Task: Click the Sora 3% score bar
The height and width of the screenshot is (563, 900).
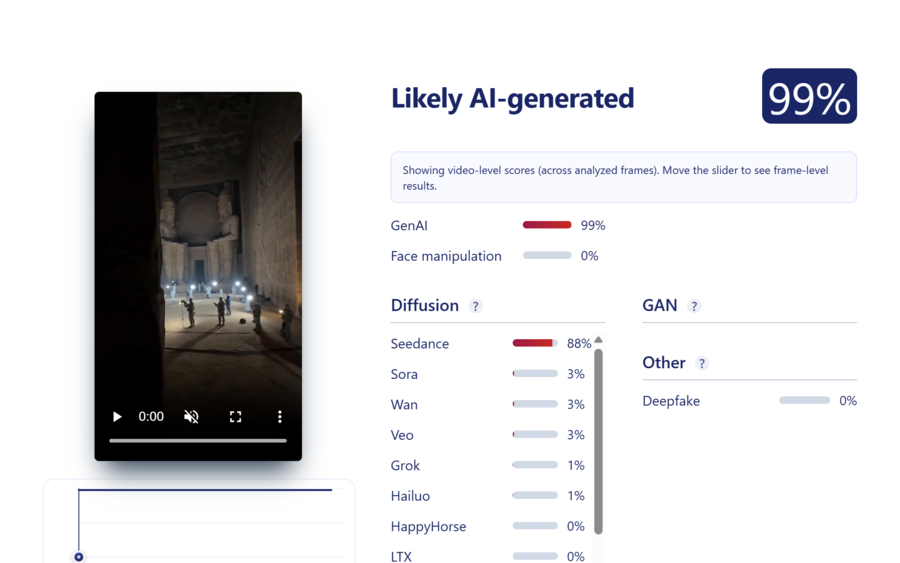Action: pos(535,374)
